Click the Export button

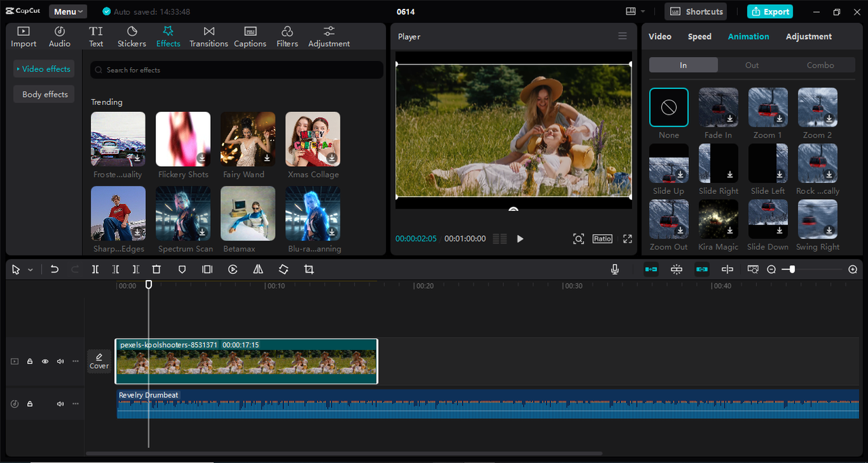click(770, 12)
